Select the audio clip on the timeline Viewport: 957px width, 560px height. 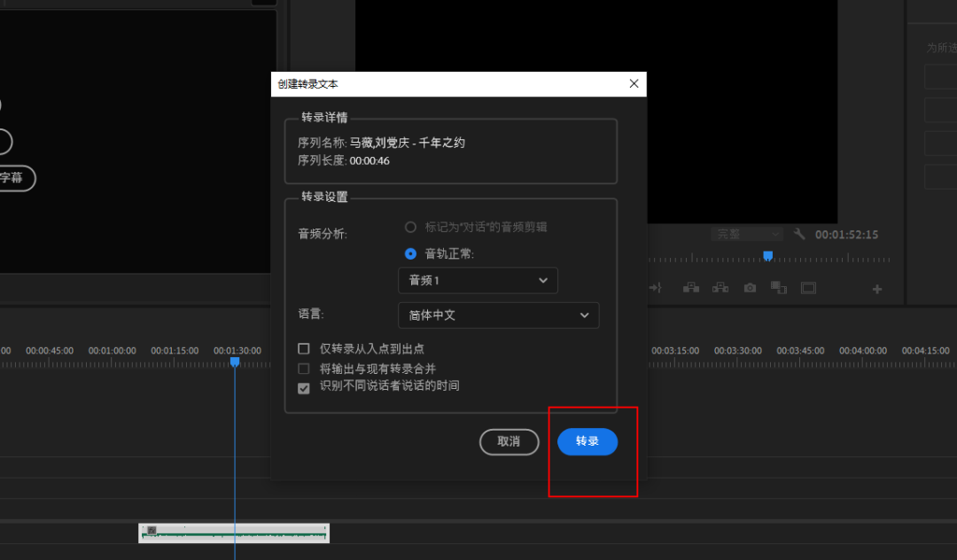point(234,533)
